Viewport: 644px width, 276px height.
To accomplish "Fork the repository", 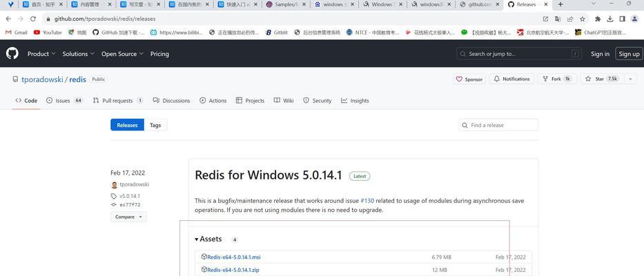I will point(557,79).
